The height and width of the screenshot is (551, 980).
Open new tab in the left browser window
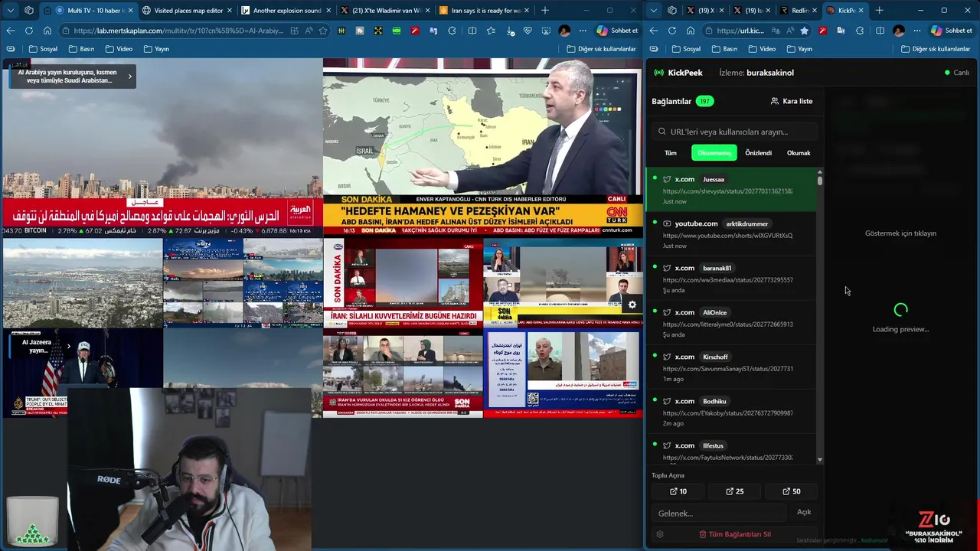(545, 11)
